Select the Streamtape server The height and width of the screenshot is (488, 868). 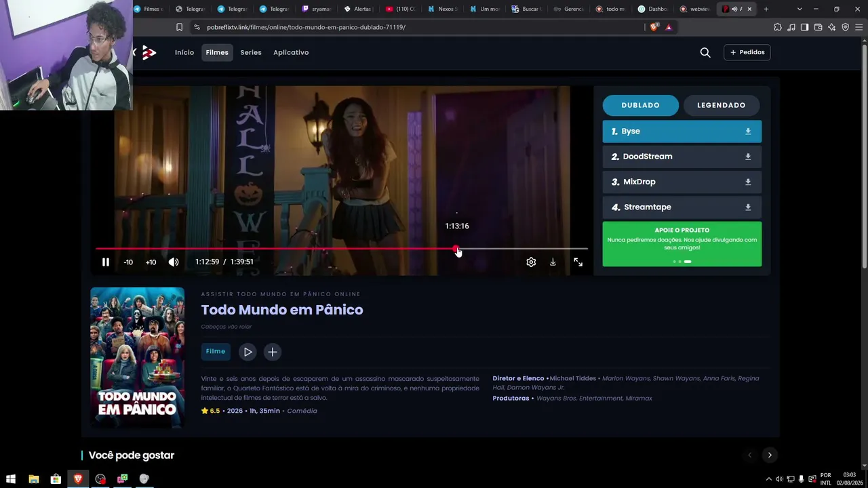pos(682,207)
